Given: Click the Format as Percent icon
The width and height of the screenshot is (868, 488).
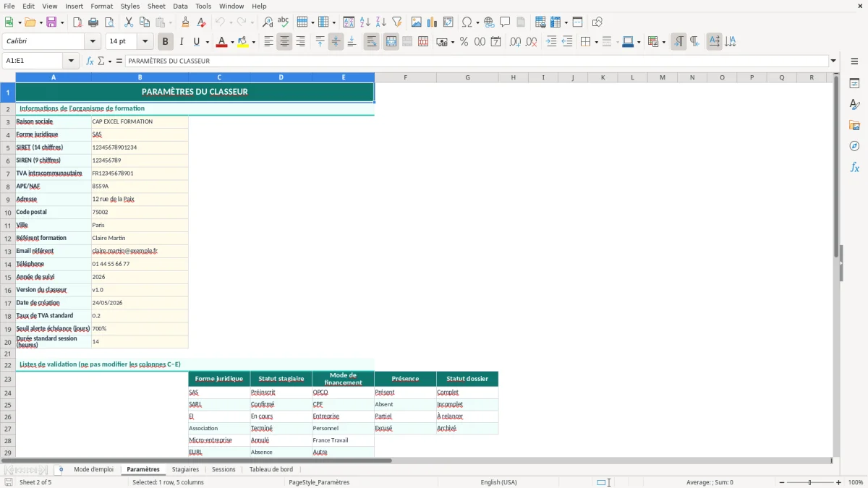Looking at the screenshot, I should click(x=464, y=42).
